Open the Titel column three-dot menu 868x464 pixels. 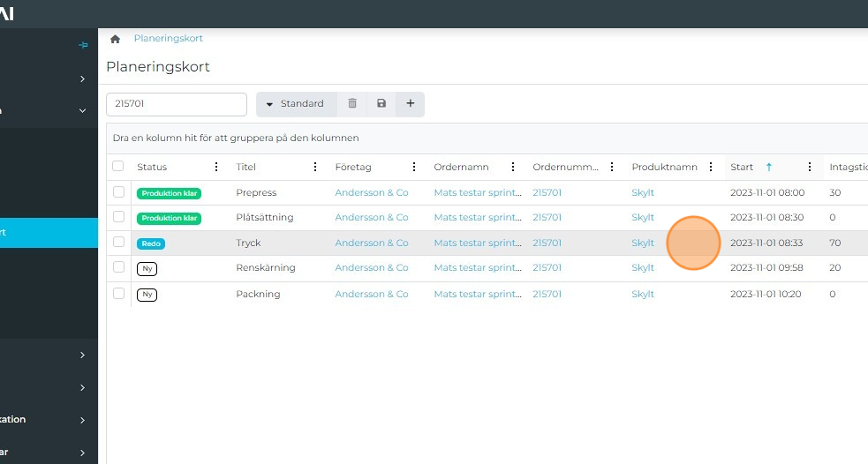pyautogui.click(x=315, y=167)
